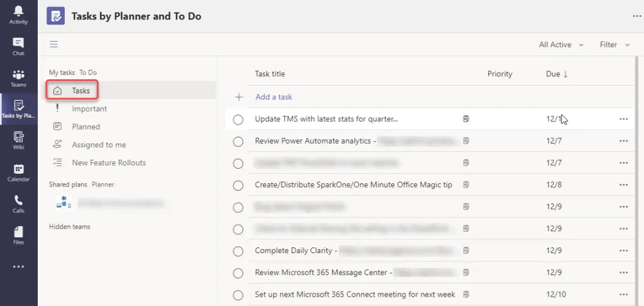Viewport: 644px width, 306px height.
Task: Open the Filter dropdown
Action: (614, 45)
